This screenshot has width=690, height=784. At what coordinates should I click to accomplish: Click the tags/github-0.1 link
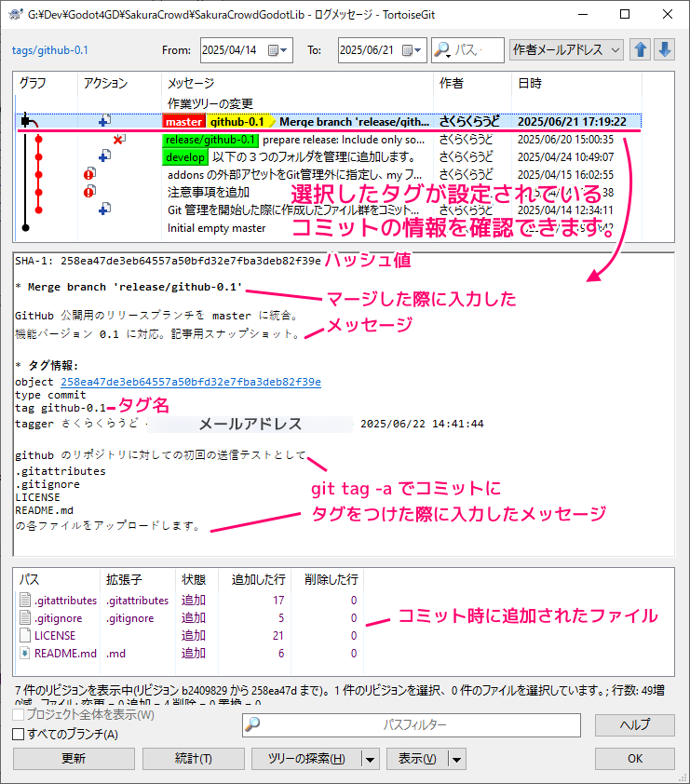50,50
